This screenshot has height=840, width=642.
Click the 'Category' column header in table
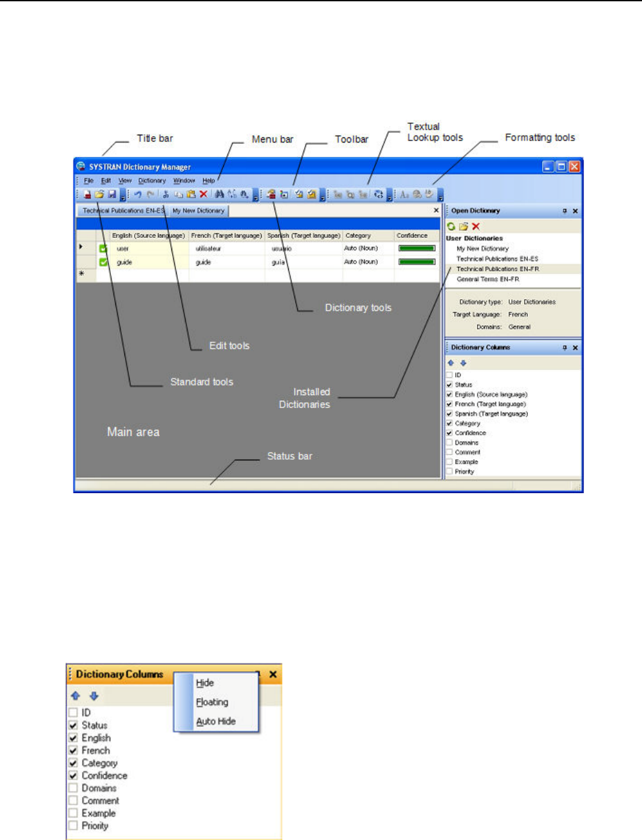[x=368, y=235]
